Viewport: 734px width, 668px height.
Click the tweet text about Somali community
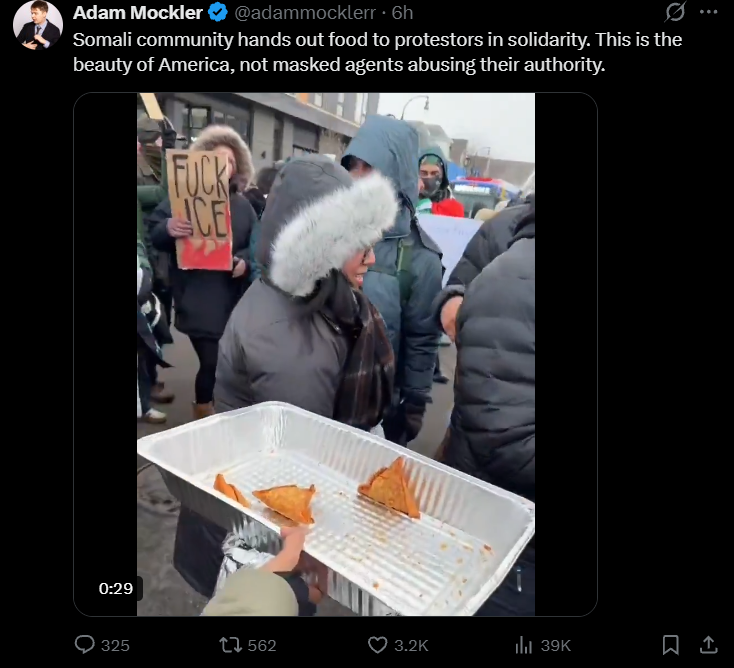tap(377, 52)
